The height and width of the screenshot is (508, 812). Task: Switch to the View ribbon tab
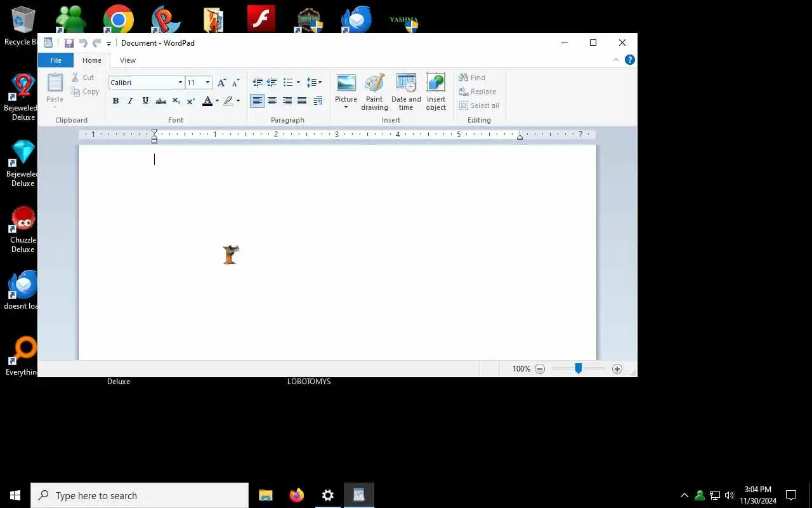[128, 60]
